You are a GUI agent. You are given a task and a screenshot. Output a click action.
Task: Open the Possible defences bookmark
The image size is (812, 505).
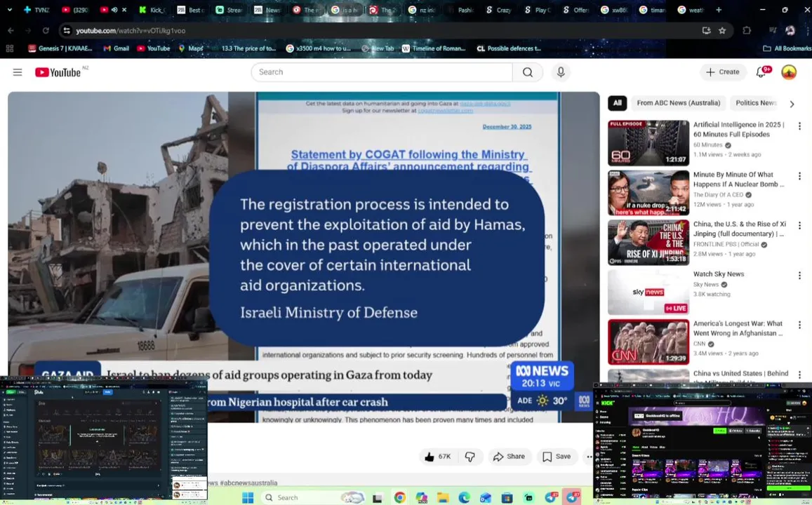[x=509, y=48]
